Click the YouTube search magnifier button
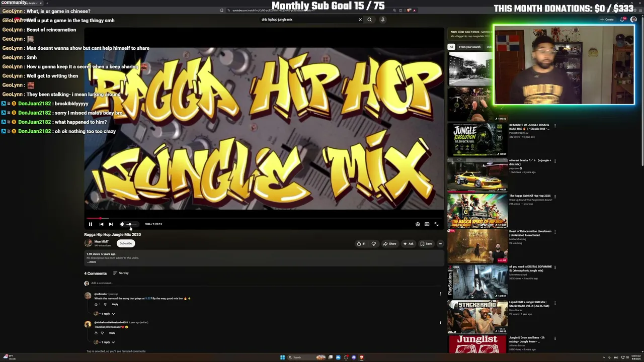Viewport: 644px width, 362px height. [x=369, y=20]
